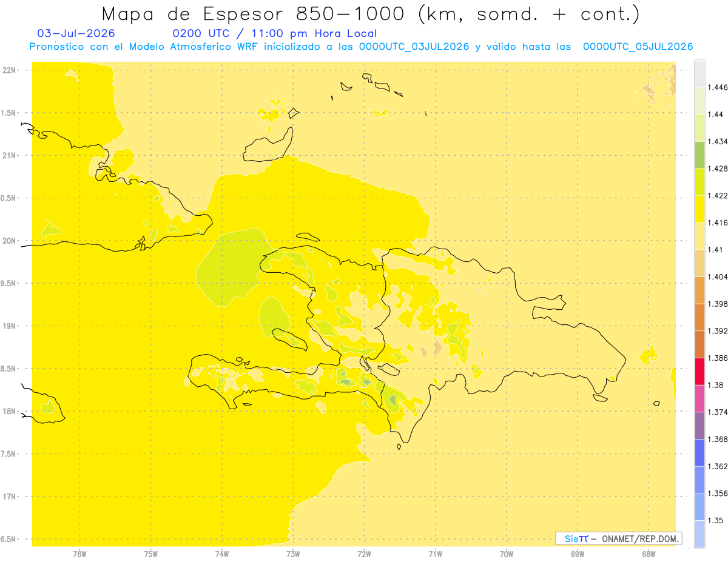Click the '74W' longitude label

[222, 554]
